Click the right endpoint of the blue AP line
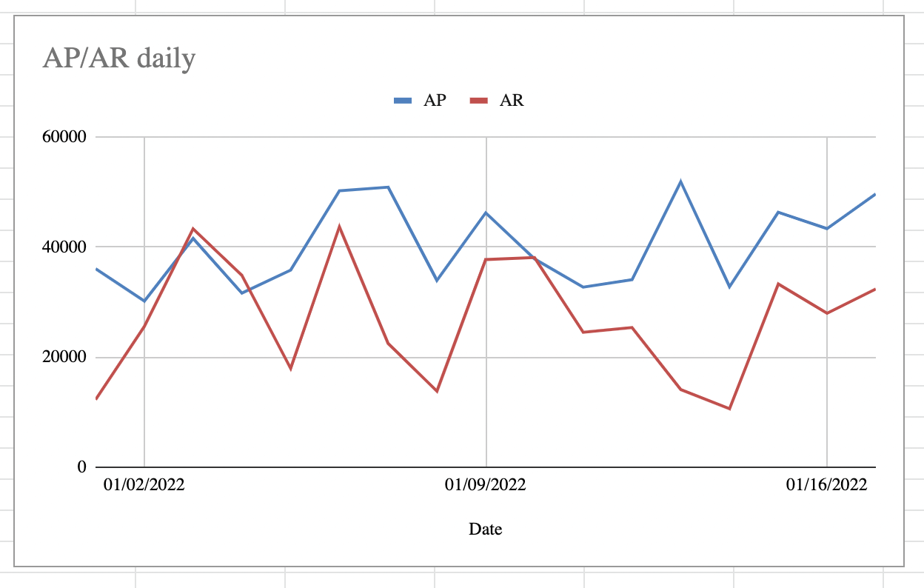The image size is (924, 588). pos(874,195)
